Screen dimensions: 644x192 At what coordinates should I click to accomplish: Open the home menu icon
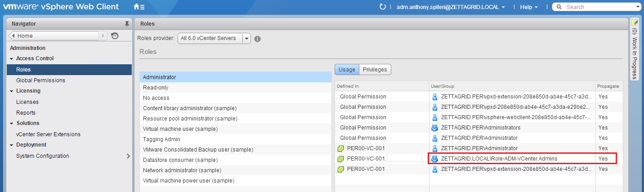click(139, 7)
